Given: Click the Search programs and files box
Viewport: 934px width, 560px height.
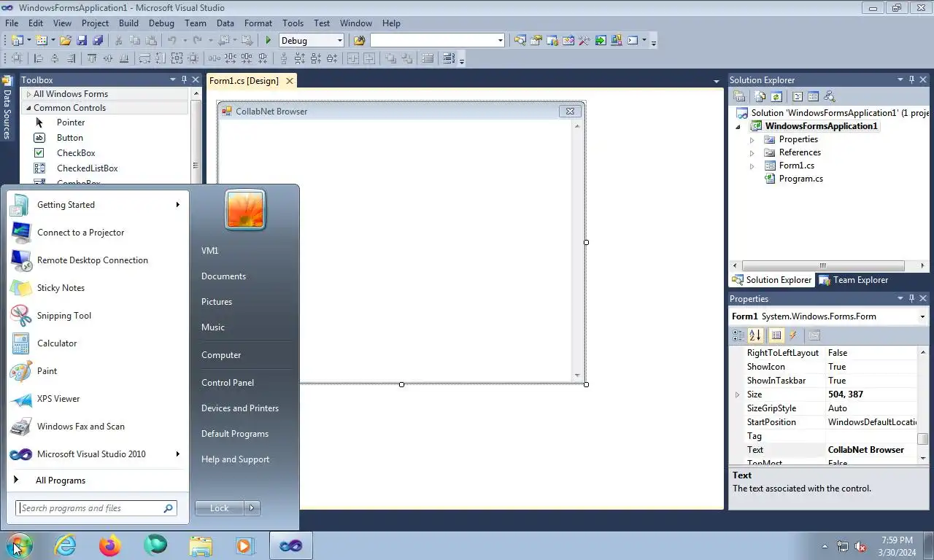Looking at the screenshot, I should [96, 508].
